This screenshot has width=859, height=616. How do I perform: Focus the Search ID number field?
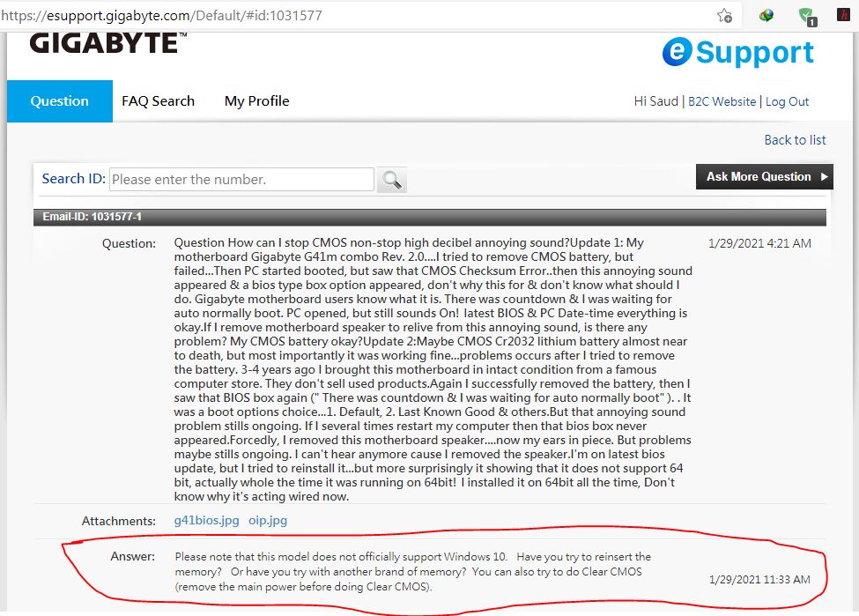tap(241, 180)
